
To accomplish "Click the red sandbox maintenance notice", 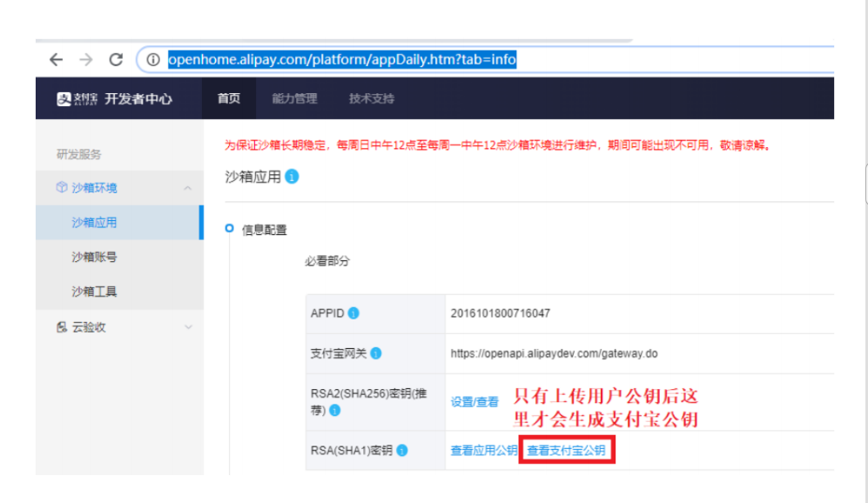I will (497, 145).
